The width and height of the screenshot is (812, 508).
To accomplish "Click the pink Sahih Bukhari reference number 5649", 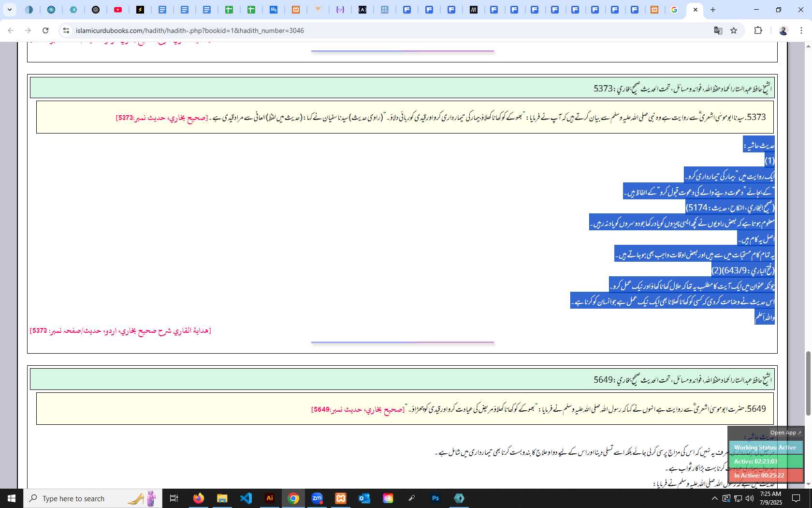I will (358, 409).
